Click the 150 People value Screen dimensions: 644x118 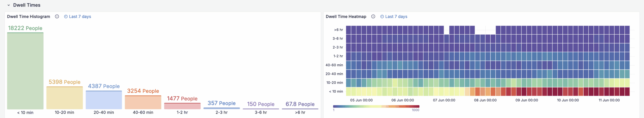click(x=261, y=104)
